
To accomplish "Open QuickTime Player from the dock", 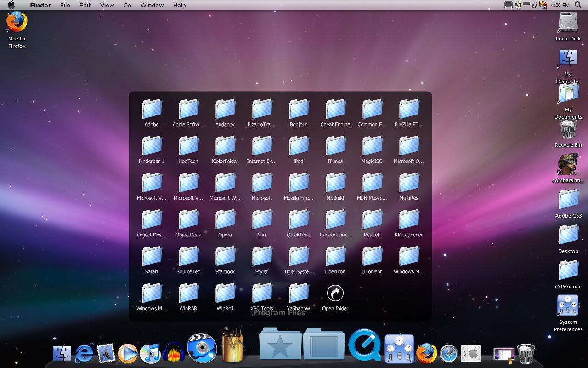I will (364, 345).
